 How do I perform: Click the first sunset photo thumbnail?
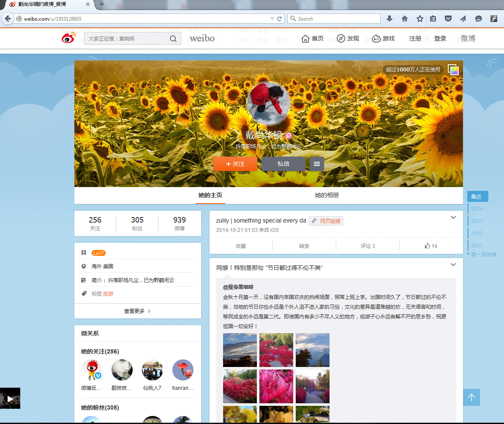(x=240, y=350)
